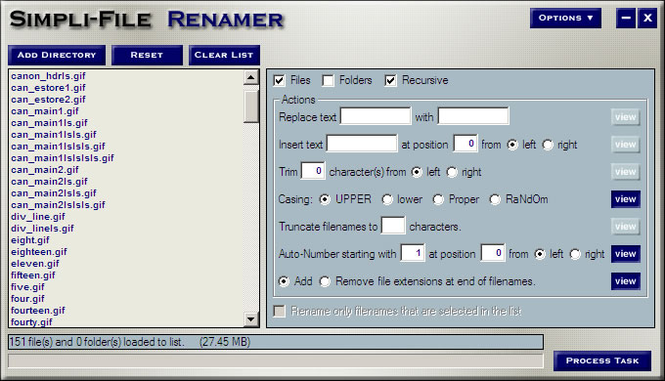Select Trim from left radio
Screen dimensions: 665x381
(x=417, y=172)
